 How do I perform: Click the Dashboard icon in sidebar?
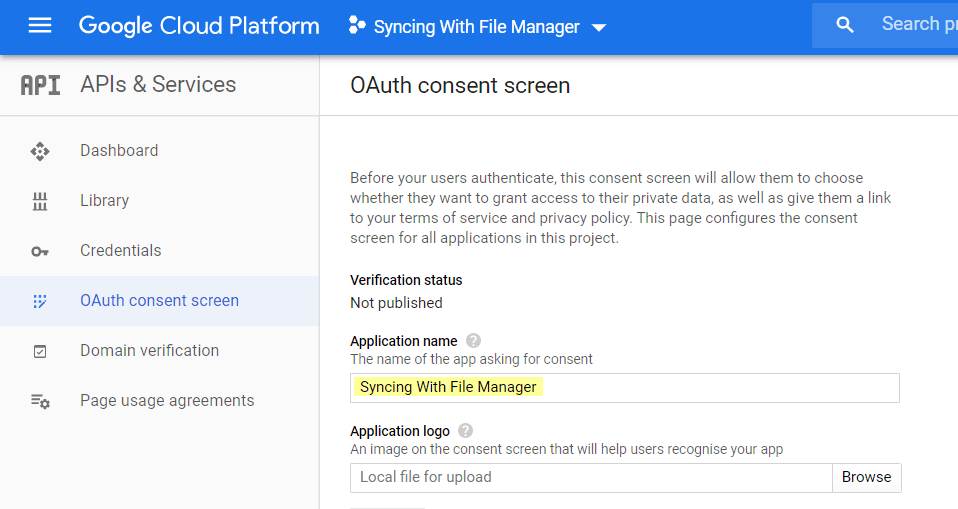[40, 151]
